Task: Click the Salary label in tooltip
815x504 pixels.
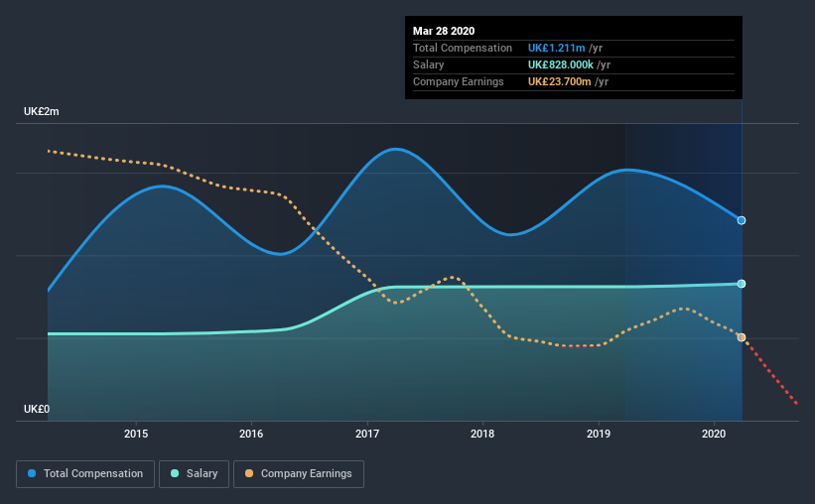Action: [428, 64]
